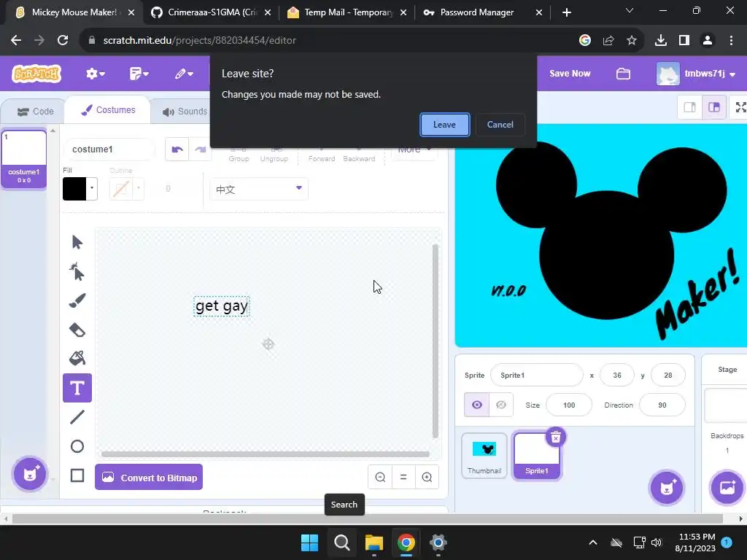The height and width of the screenshot is (560, 747).
Task: Select the Line tool
Action: [x=77, y=417]
